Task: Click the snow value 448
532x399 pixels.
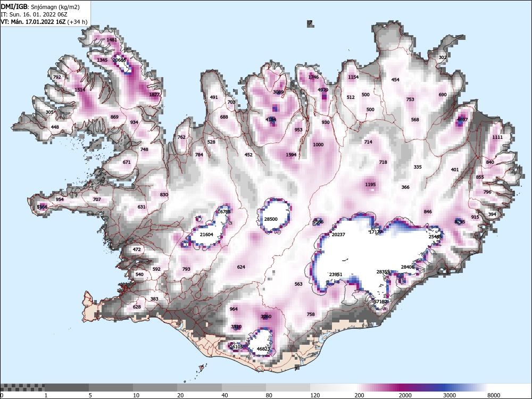Action: point(55,127)
